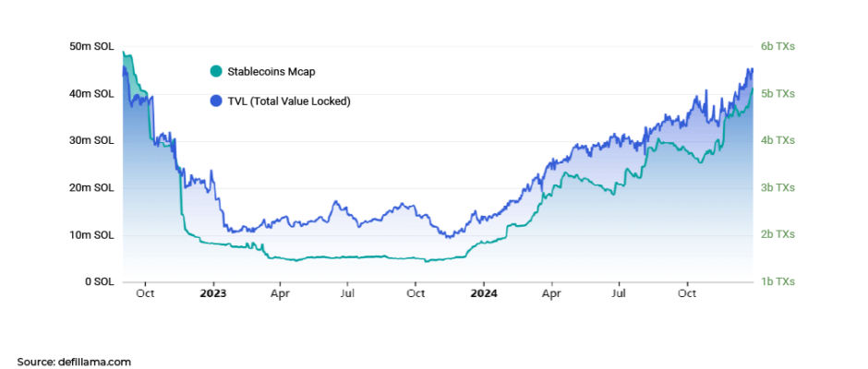
Task: Select the 20m SOL axis label
Action: (92, 187)
